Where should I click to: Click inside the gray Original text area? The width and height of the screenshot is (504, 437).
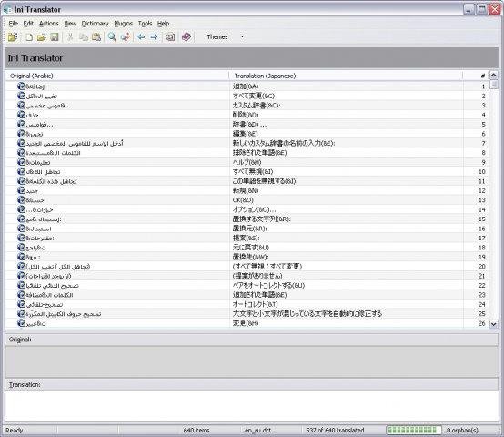tap(252, 361)
